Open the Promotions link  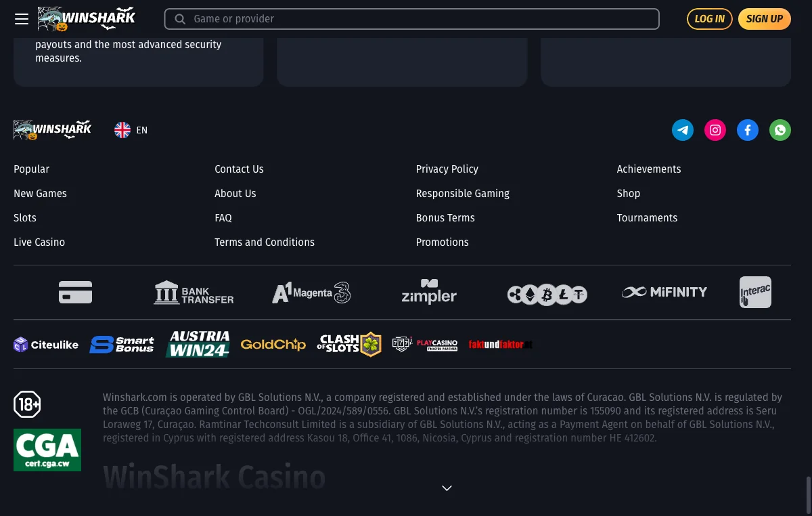click(x=443, y=242)
